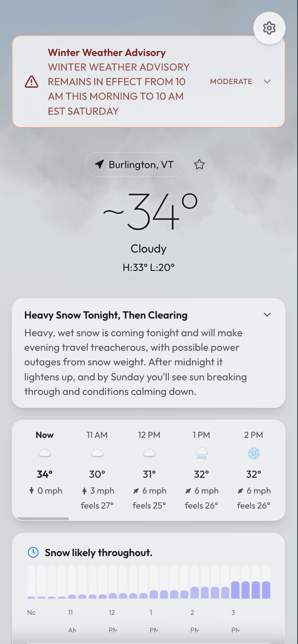The image size is (298, 644).
Task: Click the warning triangle on the advisory
Action: [31, 81]
